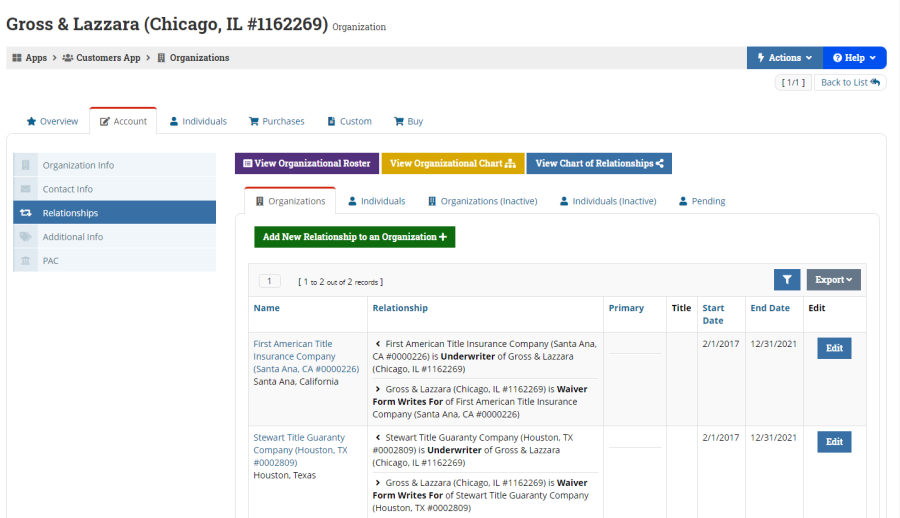Edit the First American Title relationship
Screen dimensions: 900x518
834,348
